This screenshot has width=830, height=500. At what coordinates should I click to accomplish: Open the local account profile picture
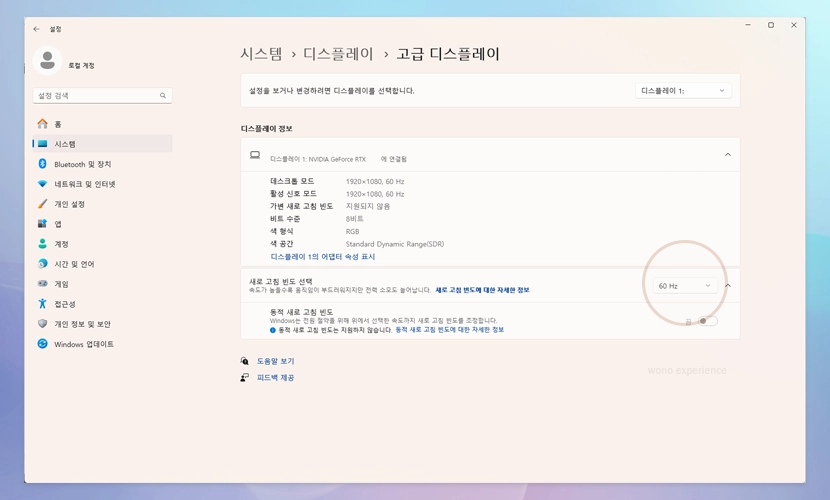click(x=48, y=60)
